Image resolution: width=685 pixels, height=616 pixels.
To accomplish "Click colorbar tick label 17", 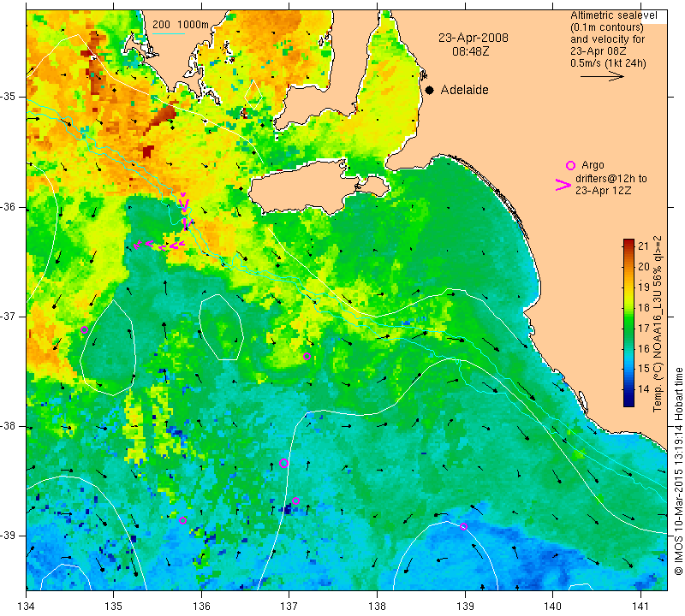I will click(x=644, y=328).
